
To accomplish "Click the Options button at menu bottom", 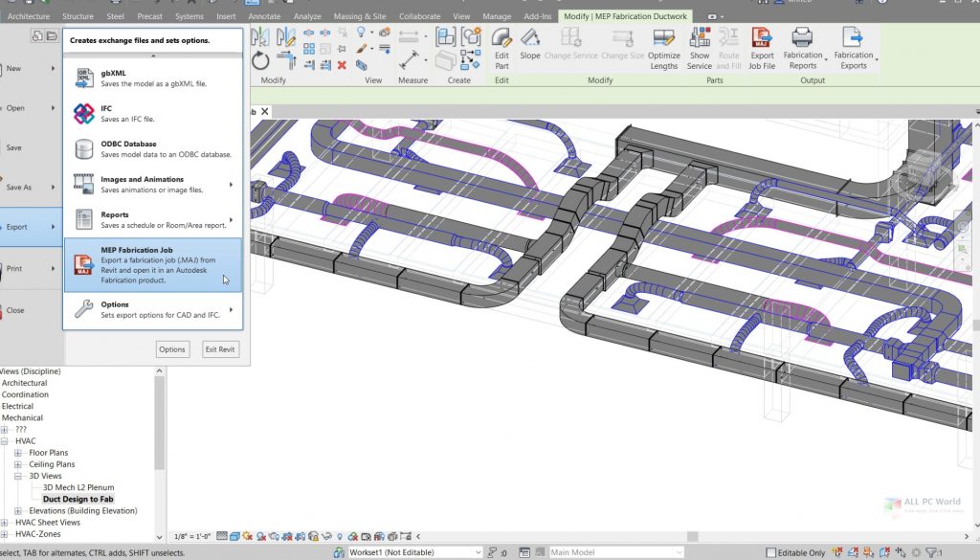I will click(172, 349).
